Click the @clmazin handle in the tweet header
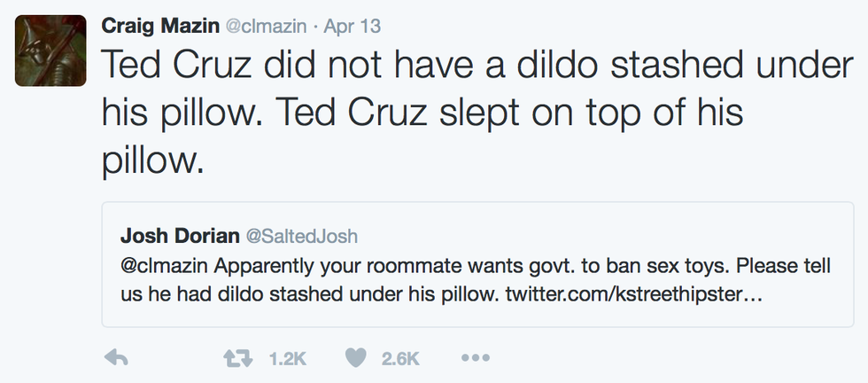Viewport: 868px width, 383px height. pyautogui.click(x=267, y=26)
